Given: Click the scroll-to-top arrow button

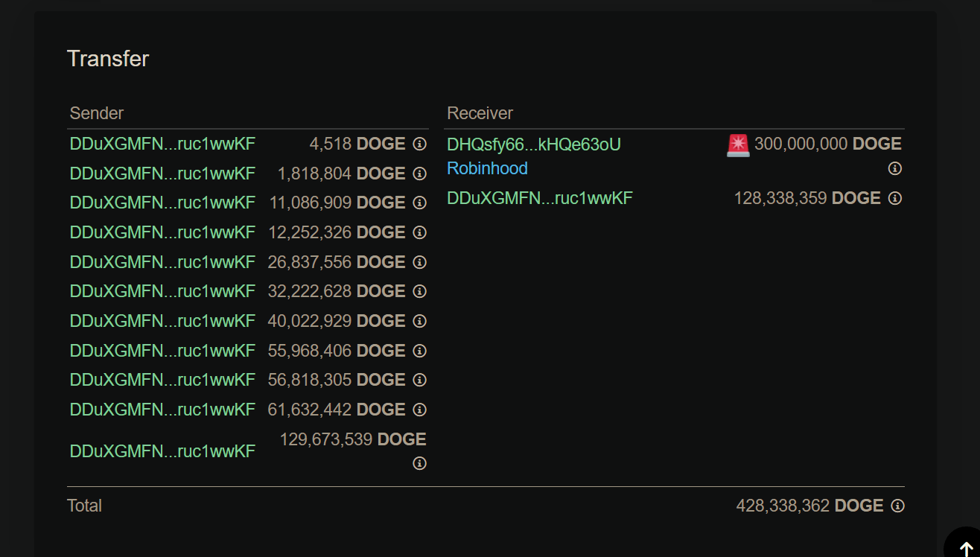Looking at the screenshot, I should [966, 550].
